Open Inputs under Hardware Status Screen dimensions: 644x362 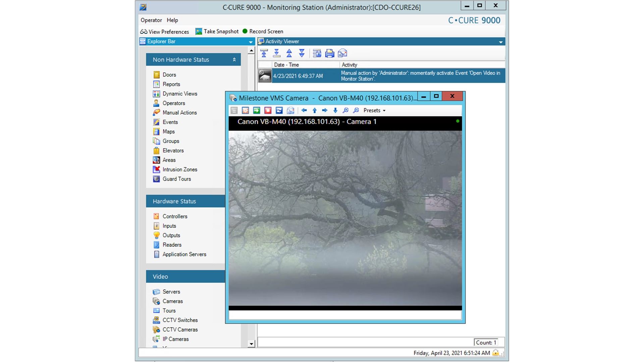click(165, 226)
